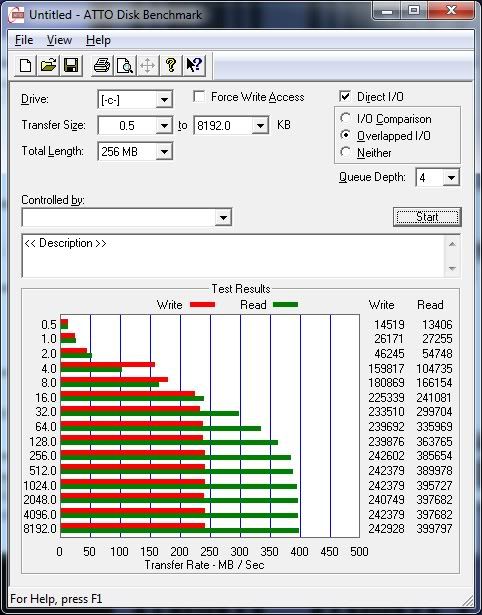Click the ATTO application icon in title bar
Screen dimensions: 482x615
(x=16, y=15)
